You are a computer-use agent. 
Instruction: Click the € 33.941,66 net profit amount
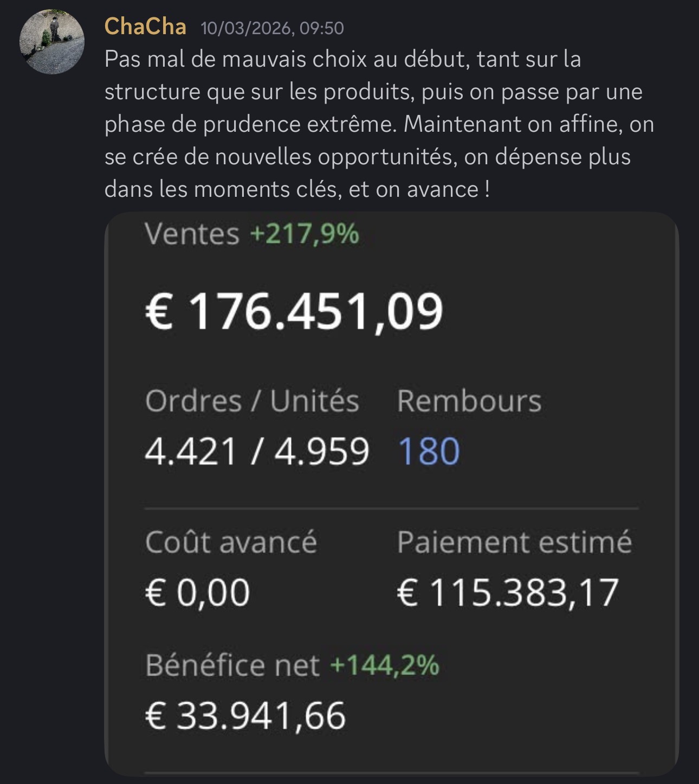(x=245, y=716)
